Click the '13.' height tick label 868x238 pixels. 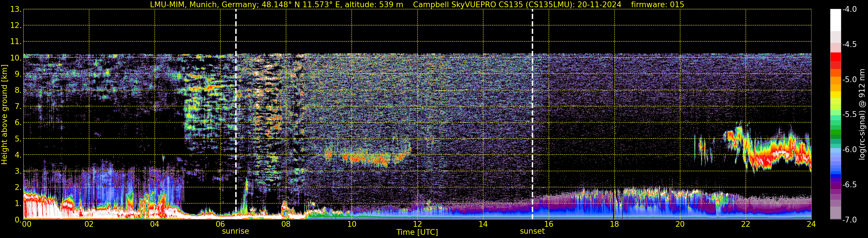(x=16, y=9)
